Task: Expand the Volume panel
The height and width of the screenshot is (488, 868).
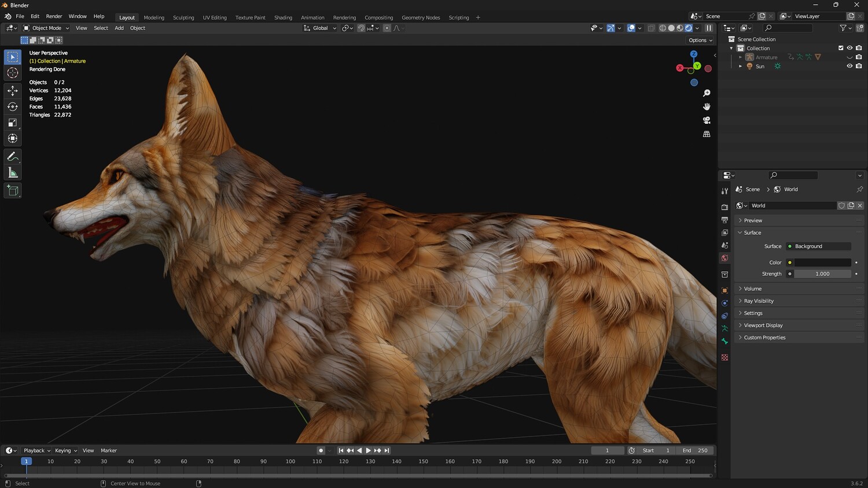Action: pyautogui.click(x=752, y=289)
